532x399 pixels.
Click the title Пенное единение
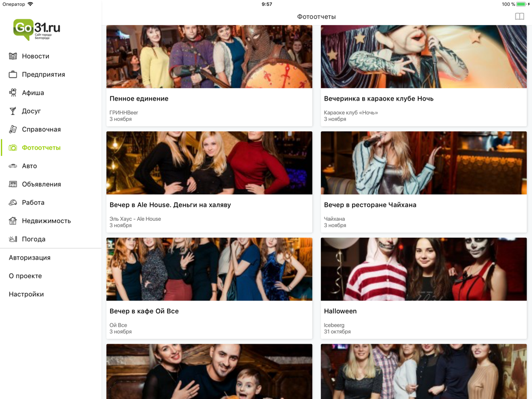139,99
